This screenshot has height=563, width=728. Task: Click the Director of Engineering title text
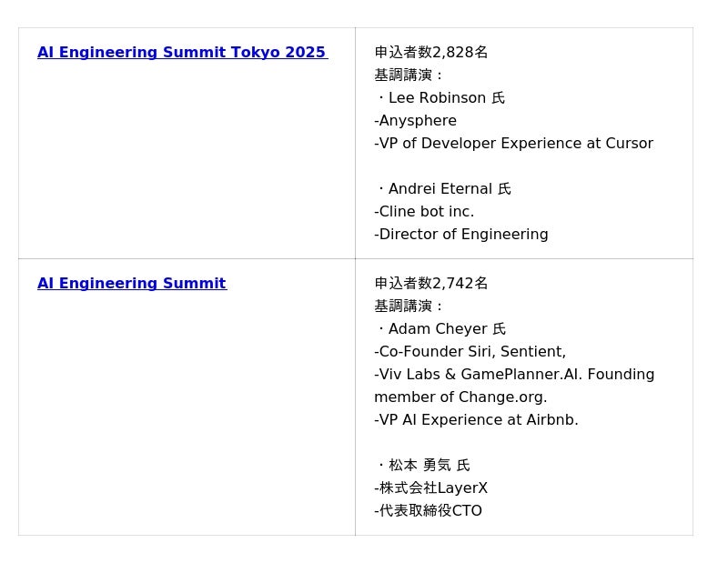pos(461,235)
